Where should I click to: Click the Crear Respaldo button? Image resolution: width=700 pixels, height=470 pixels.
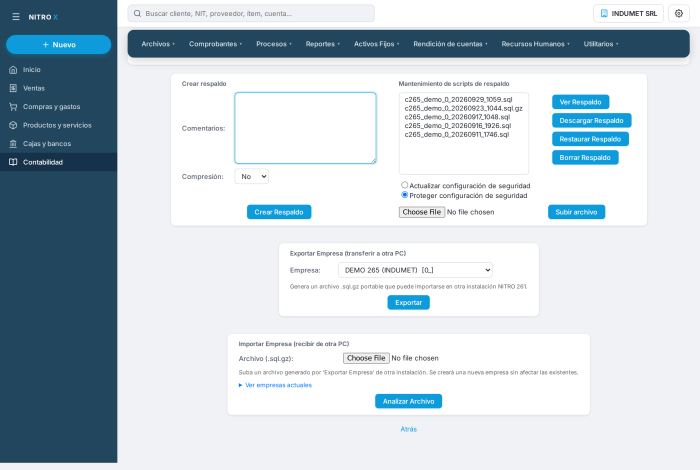point(279,212)
